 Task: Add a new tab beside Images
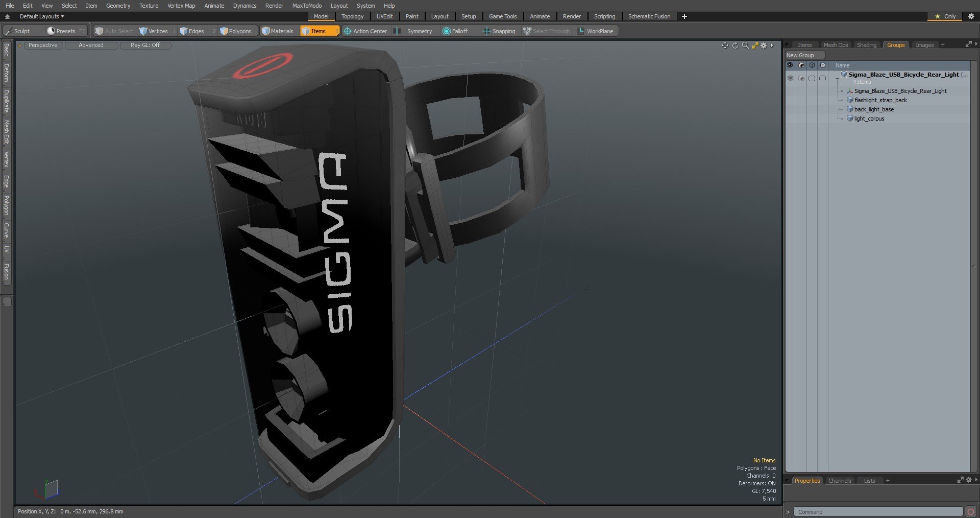(943, 45)
